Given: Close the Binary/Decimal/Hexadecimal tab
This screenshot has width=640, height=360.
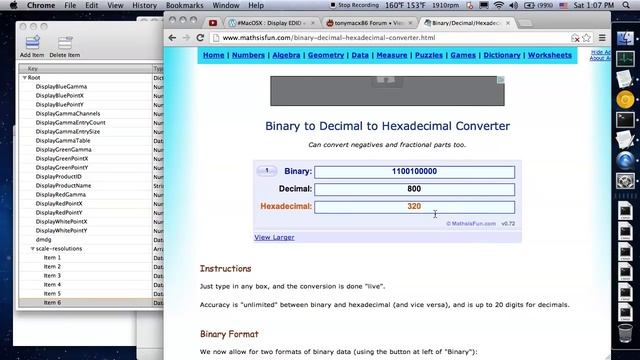Looking at the screenshot, I should (508, 23).
